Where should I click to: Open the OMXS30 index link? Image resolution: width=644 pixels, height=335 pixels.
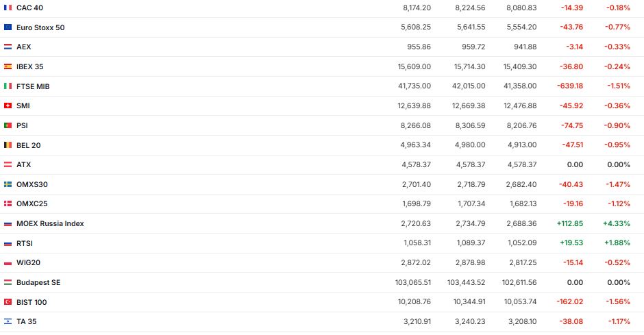coord(32,184)
